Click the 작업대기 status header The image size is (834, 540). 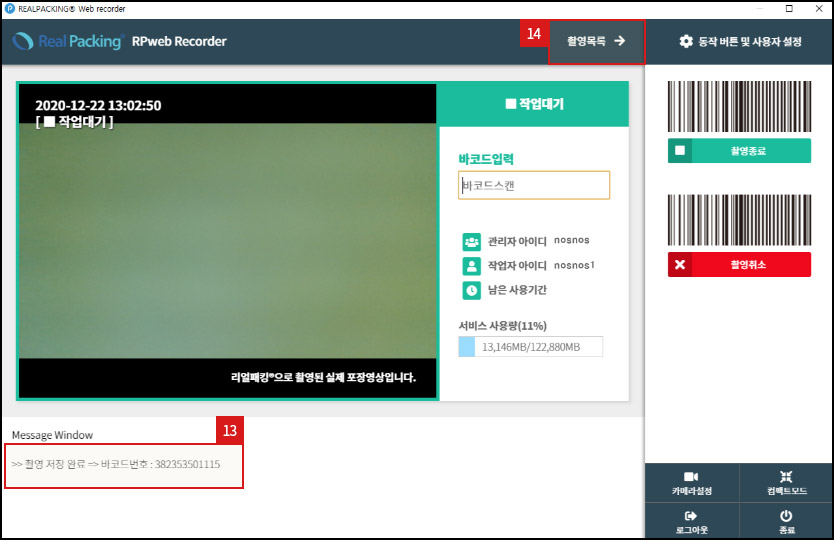tap(534, 104)
